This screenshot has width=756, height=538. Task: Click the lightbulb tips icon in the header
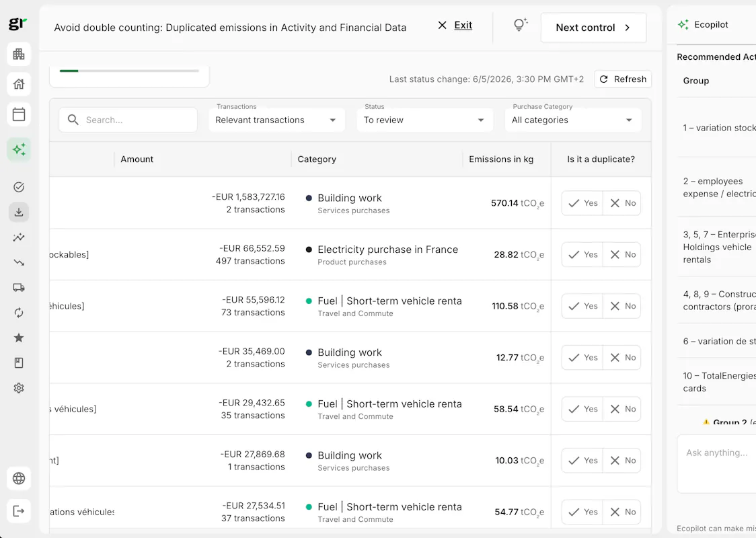[520, 25]
